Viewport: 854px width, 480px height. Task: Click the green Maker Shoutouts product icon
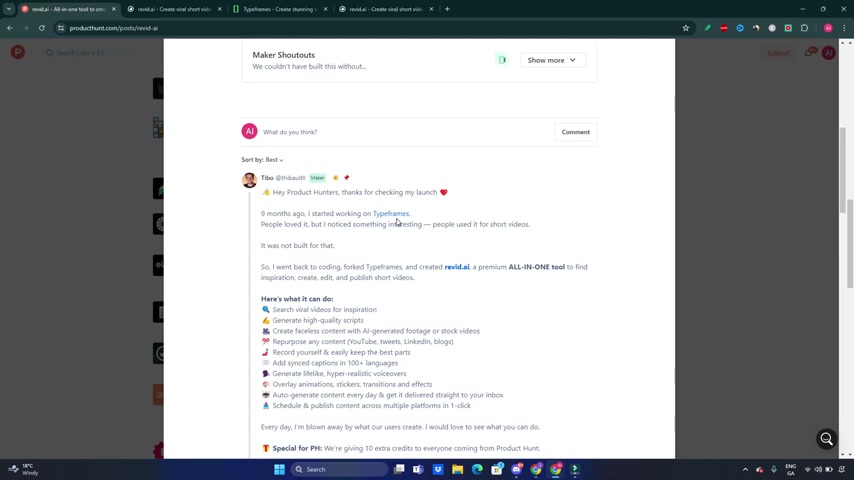(x=502, y=60)
